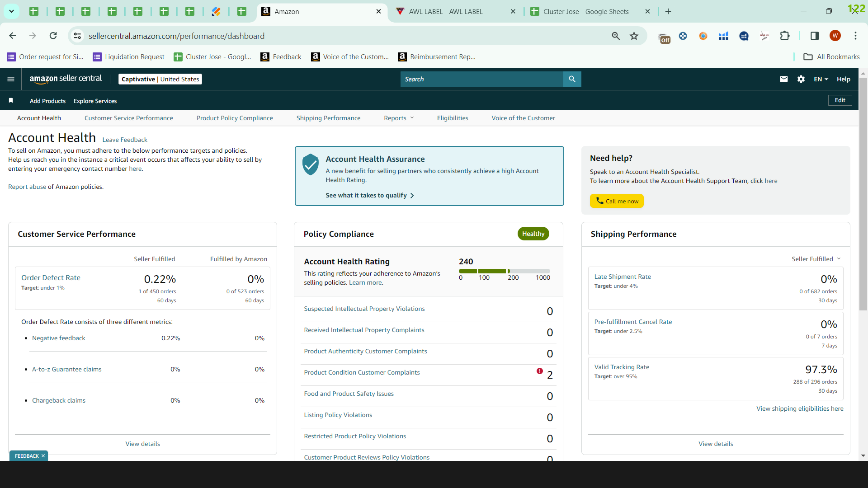Screen dimensions: 868x488
Task: Open the Chrome profile avatar W
Action: (x=835, y=36)
